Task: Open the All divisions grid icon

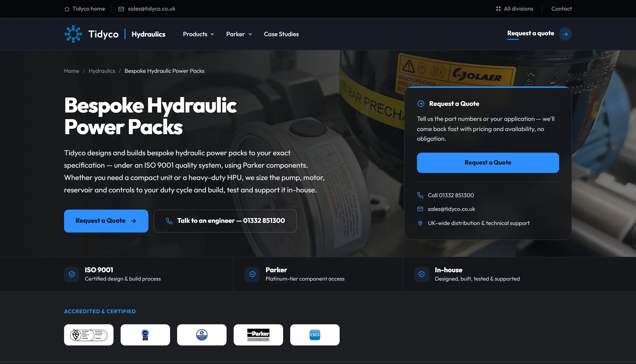Action: pos(498,9)
